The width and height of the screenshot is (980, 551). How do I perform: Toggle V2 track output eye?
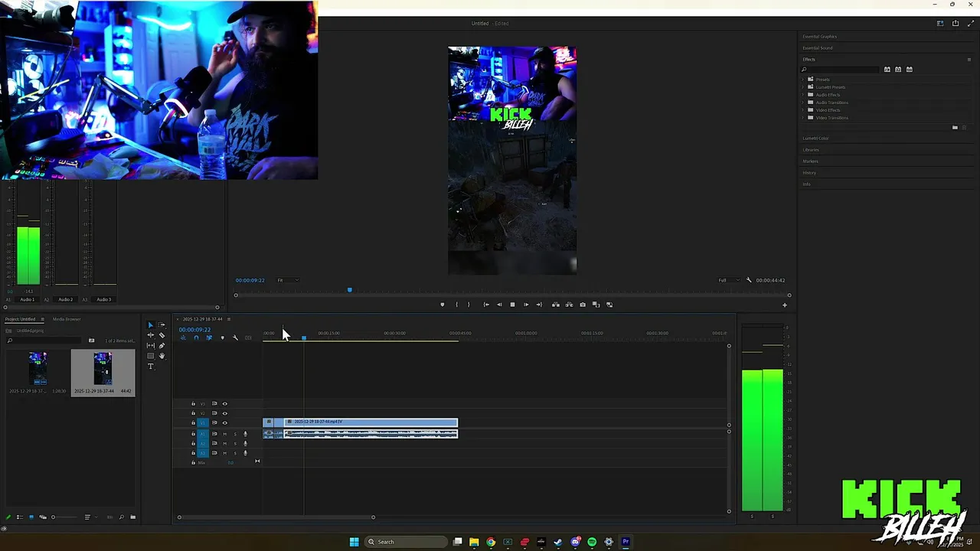[x=225, y=413]
